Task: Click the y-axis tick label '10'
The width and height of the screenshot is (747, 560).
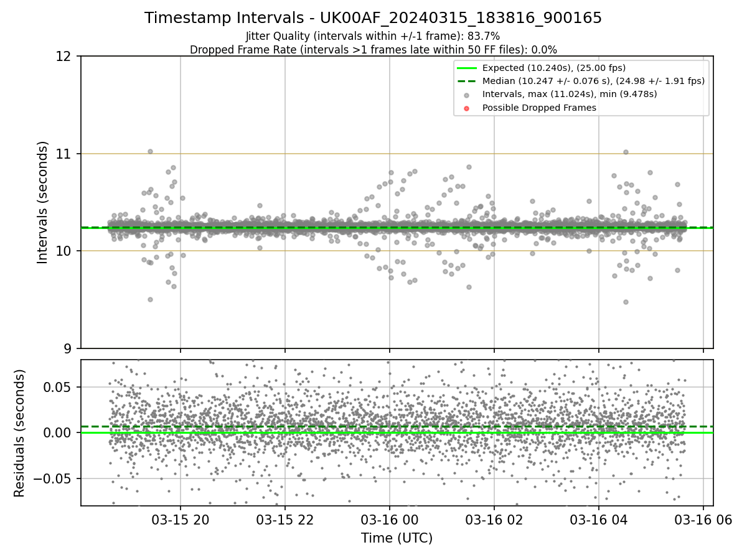Action: tap(63, 251)
